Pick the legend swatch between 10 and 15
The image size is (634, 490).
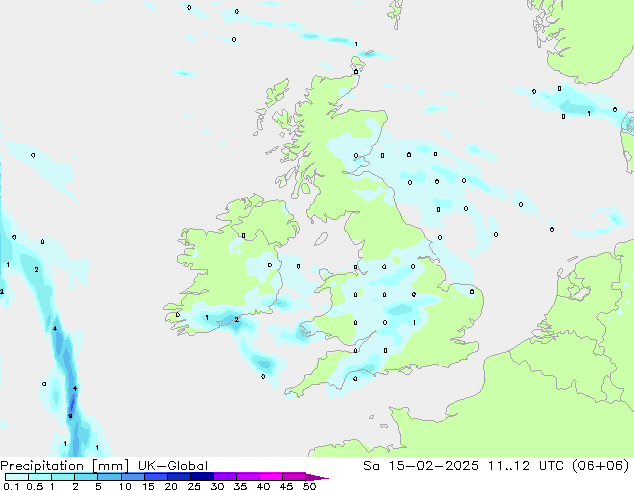(132, 477)
